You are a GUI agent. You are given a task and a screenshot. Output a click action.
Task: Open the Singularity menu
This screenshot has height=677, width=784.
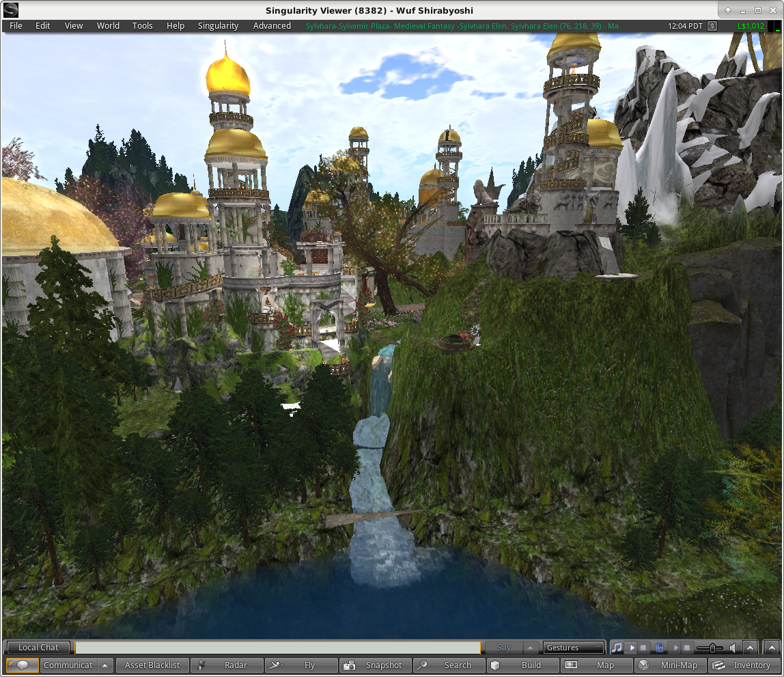click(x=218, y=25)
